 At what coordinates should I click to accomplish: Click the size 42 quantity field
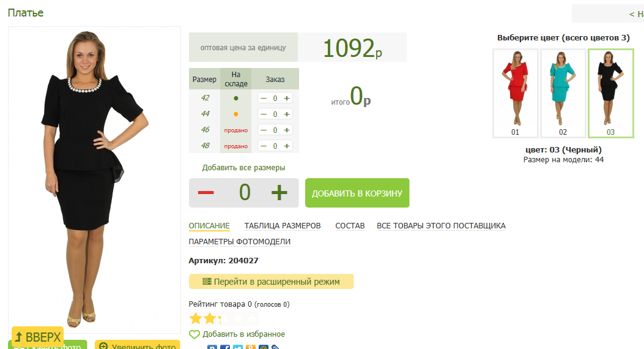pyautogui.click(x=275, y=98)
